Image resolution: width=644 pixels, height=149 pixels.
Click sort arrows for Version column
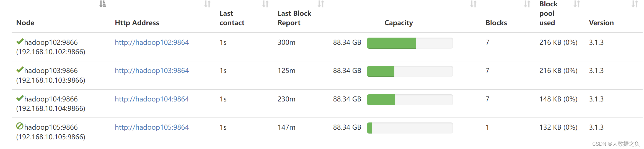(x=635, y=4)
